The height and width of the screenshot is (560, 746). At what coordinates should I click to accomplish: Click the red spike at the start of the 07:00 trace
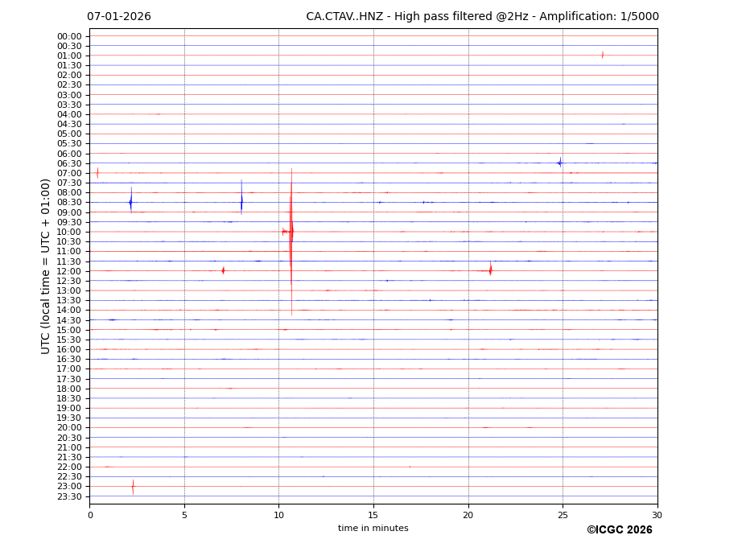[x=97, y=172]
